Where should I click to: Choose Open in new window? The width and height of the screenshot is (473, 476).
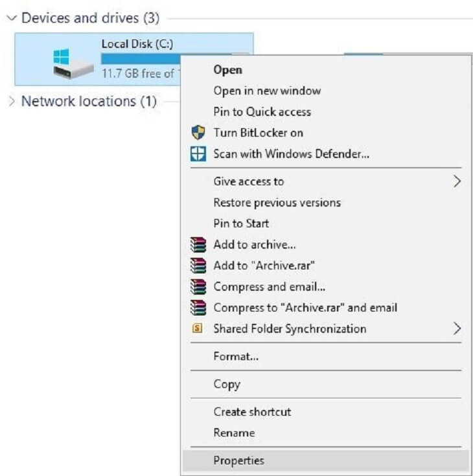point(267,91)
